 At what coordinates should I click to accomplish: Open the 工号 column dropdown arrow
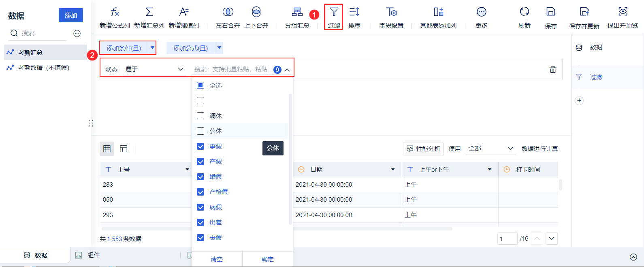187,170
